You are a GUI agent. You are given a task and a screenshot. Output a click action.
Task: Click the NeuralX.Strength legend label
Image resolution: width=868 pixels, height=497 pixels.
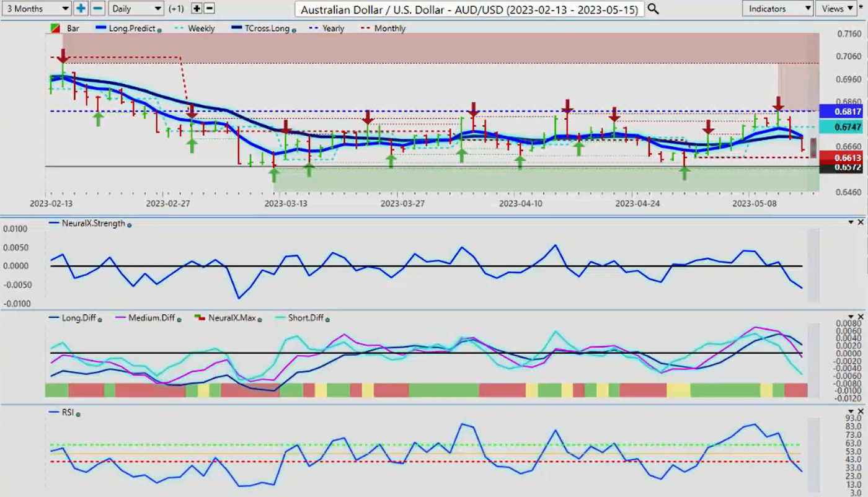pyautogui.click(x=93, y=223)
